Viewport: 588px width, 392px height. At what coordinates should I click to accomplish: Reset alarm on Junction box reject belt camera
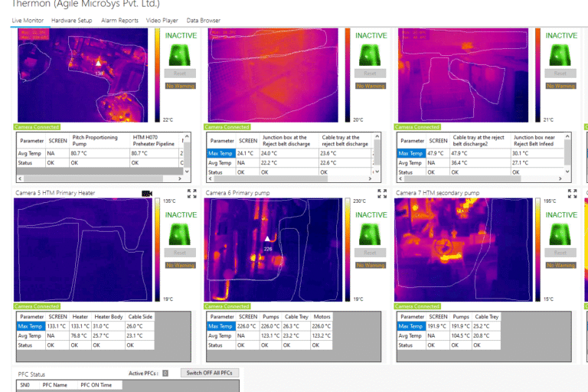click(x=370, y=73)
